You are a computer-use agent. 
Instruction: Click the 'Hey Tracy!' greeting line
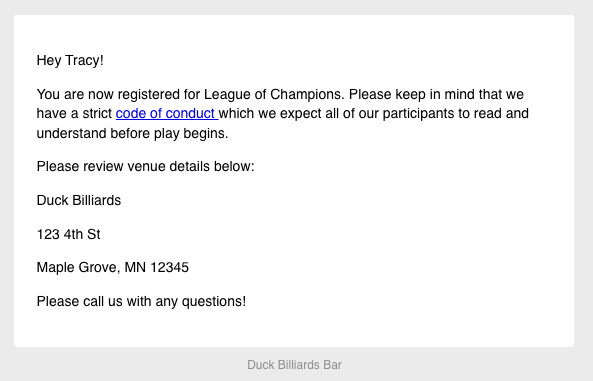pyautogui.click(x=70, y=61)
